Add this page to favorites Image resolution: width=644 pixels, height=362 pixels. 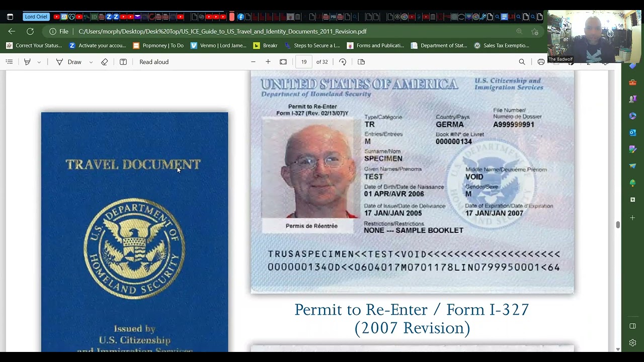point(535,31)
